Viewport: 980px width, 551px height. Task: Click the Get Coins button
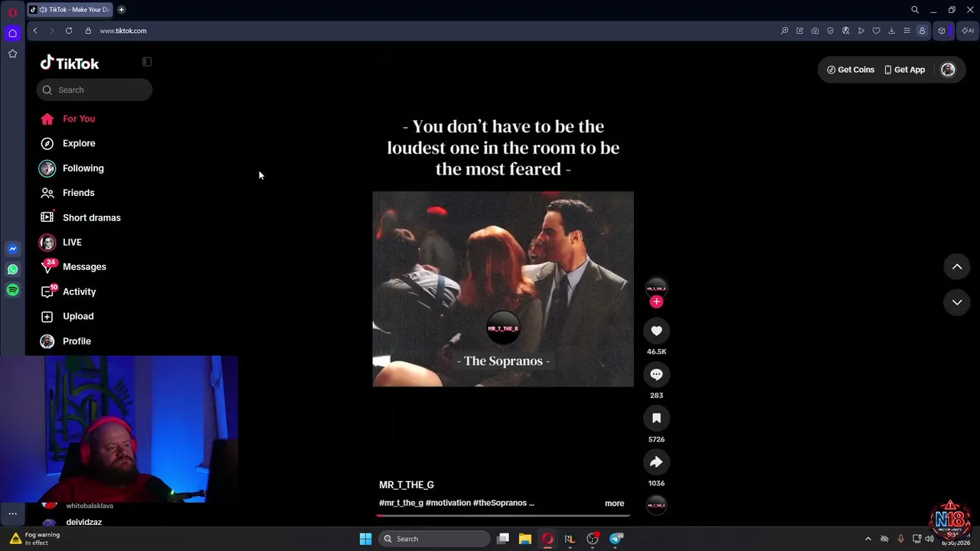click(851, 70)
